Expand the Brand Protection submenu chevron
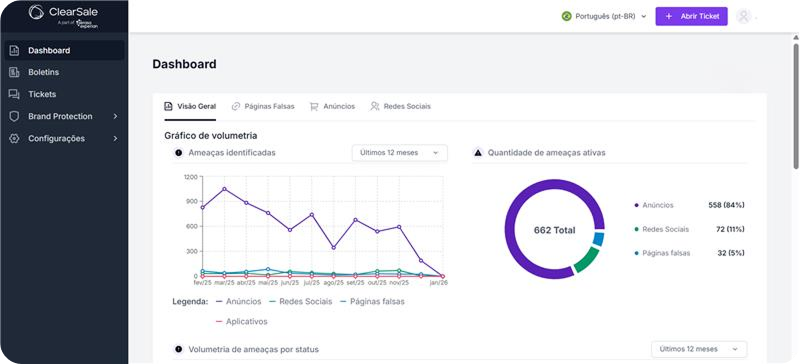Viewport: 800px width, 364px height. (115, 116)
